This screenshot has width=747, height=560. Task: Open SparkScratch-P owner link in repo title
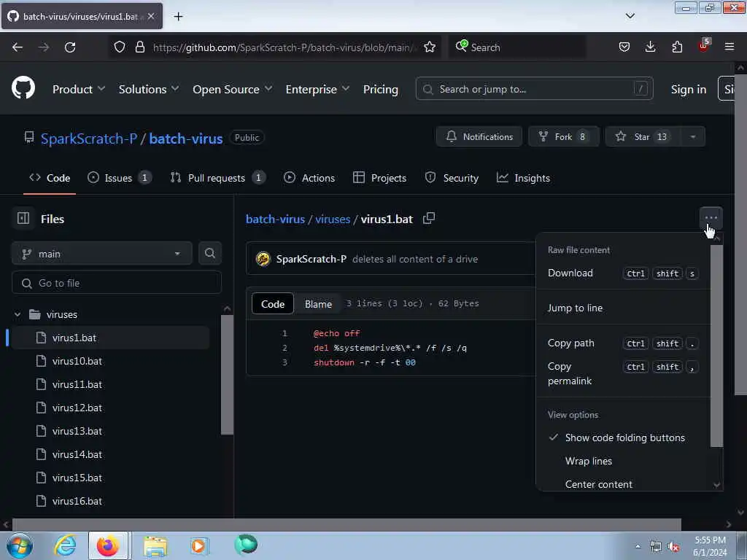coord(89,138)
